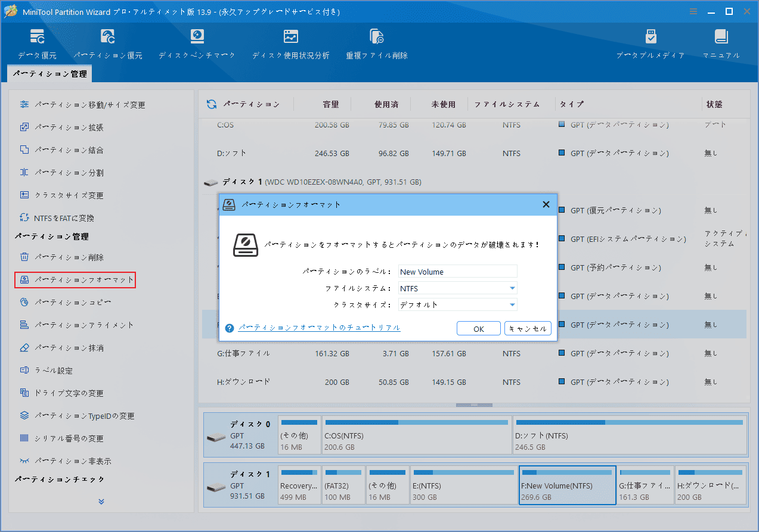Click ディスク 0 in disk map
This screenshot has width=759, height=532.
pos(240,435)
